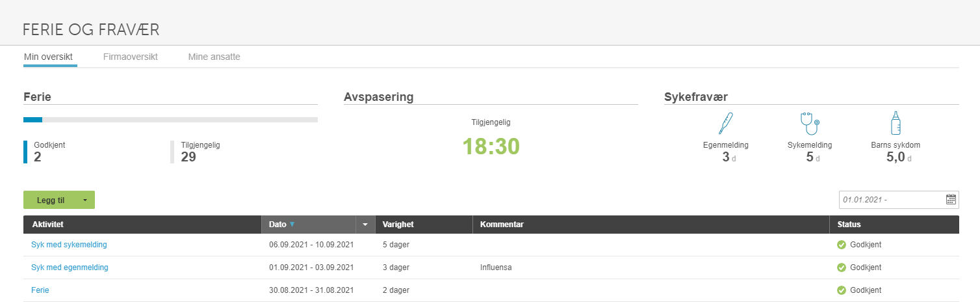Click the Avspasering section heading
The image size is (980, 302).
(x=379, y=97)
